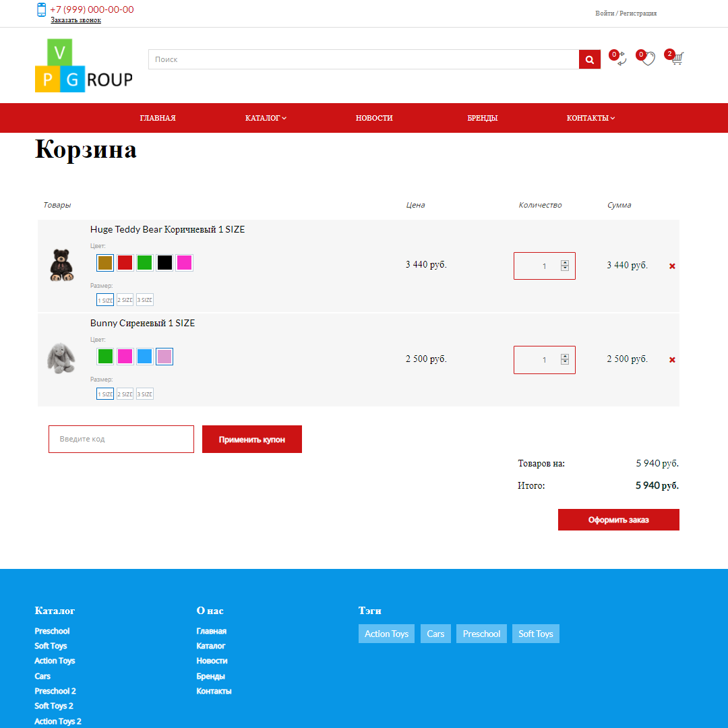Click the Оформить заказ button
Image resolution: width=728 pixels, height=728 pixels.
click(x=618, y=519)
